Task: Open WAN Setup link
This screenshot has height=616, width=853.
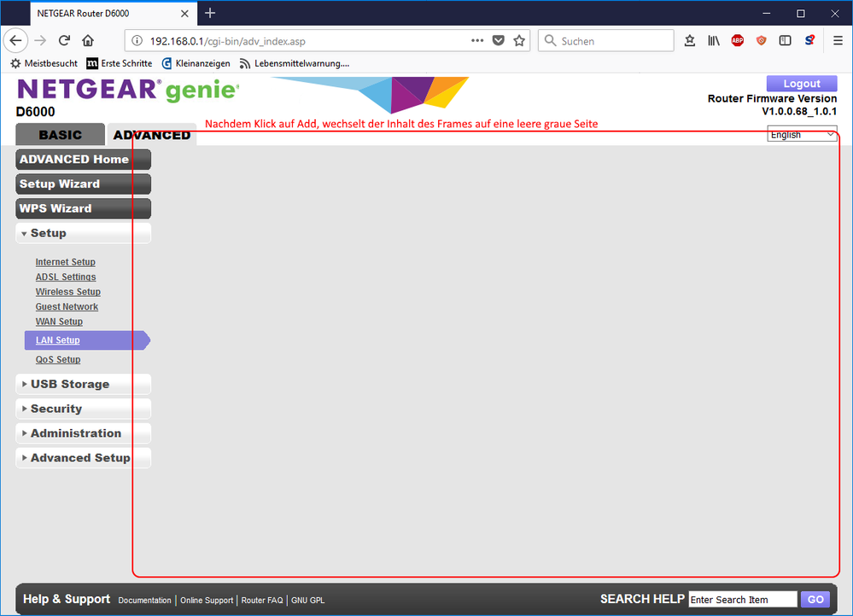Action: click(x=59, y=322)
